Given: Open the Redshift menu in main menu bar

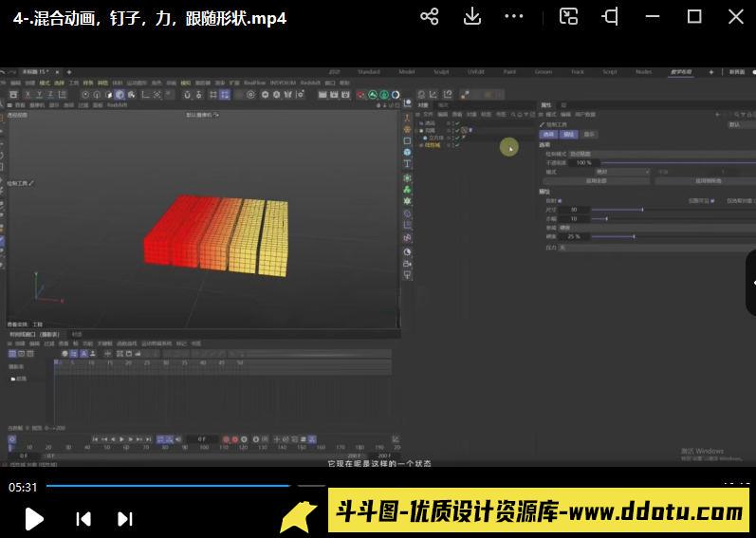Looking at the screenshot, I should (310, 83).
